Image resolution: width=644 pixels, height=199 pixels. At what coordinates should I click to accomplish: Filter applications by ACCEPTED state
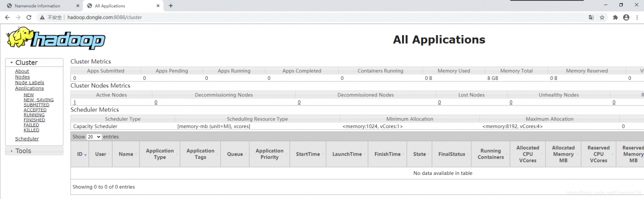[35, 110]
